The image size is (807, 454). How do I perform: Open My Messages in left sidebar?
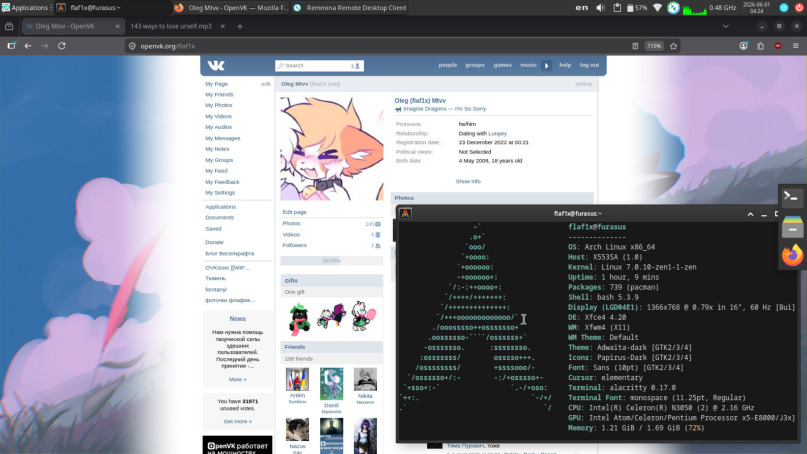pos(222,138)
